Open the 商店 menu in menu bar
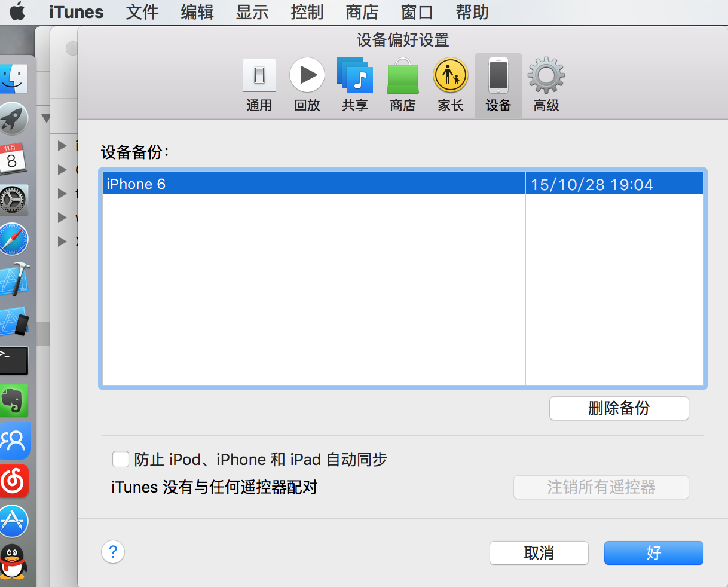 click(362, 12)
